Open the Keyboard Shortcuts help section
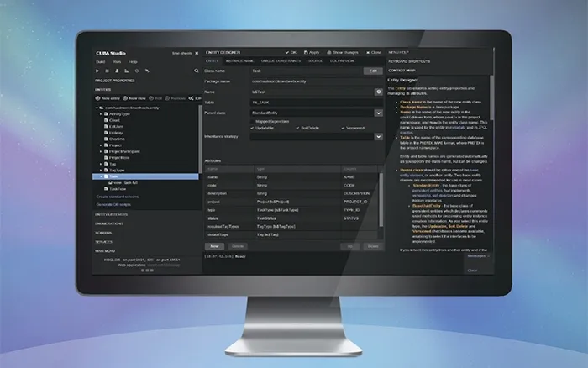The image size is (588, 368). 409,61
